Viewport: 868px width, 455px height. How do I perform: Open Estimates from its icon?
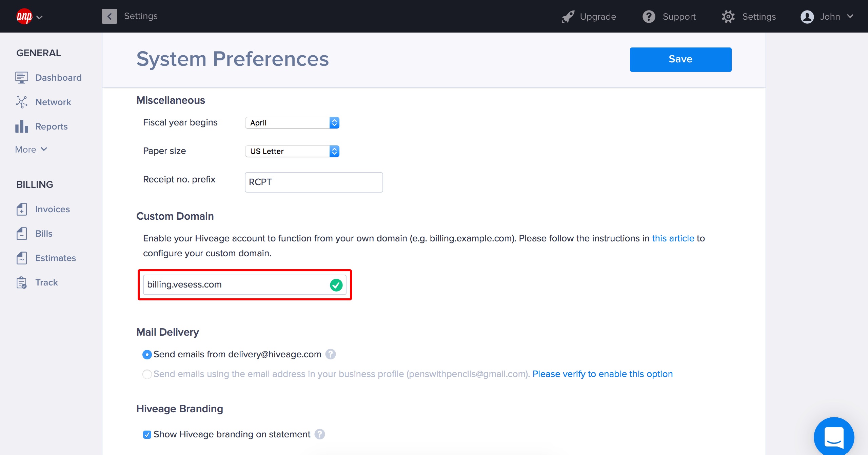(21, 258)
